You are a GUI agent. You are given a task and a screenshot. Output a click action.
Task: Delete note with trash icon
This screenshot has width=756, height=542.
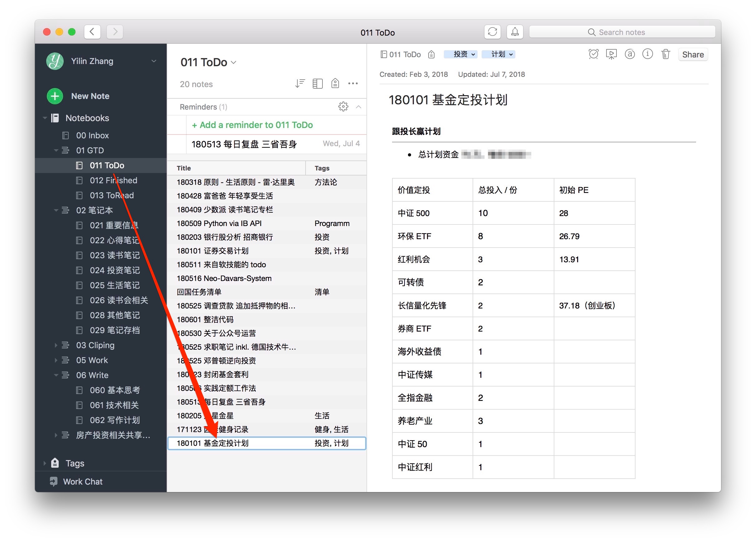665,54
